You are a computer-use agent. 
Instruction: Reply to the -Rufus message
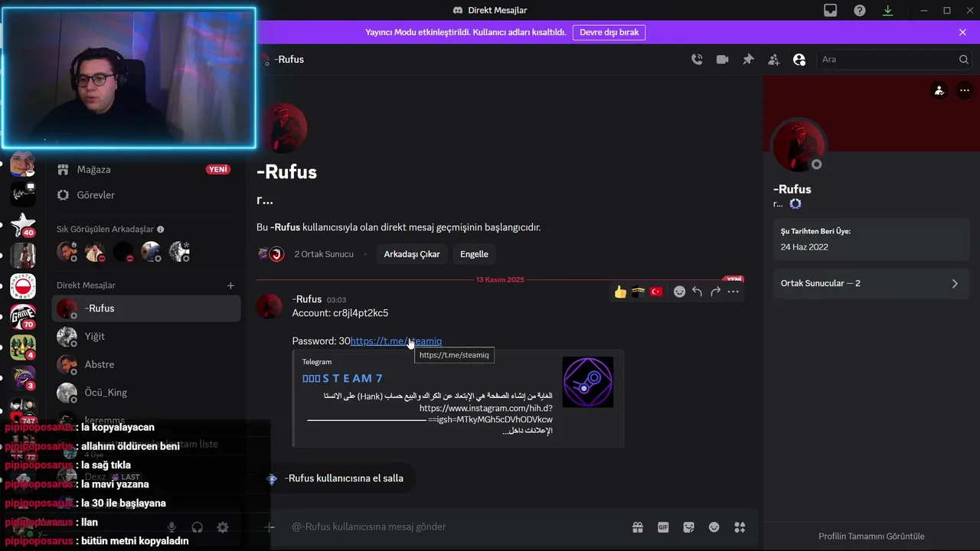697,292
